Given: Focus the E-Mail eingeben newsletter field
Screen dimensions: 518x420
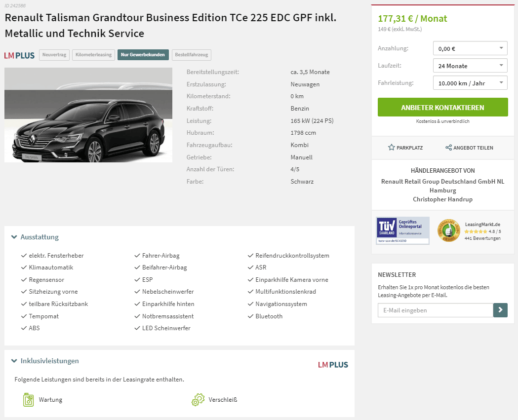Looking at the screenshot, I should [x=436, y=310].
